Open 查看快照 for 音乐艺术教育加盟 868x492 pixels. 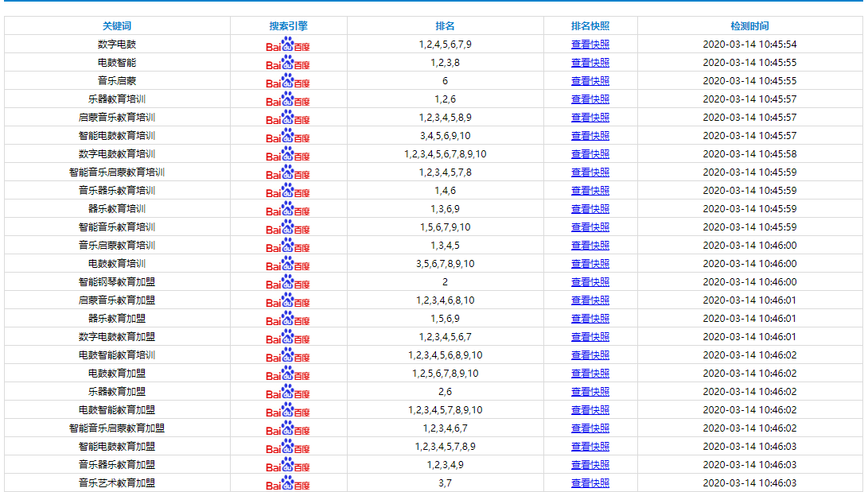[590, 482]
